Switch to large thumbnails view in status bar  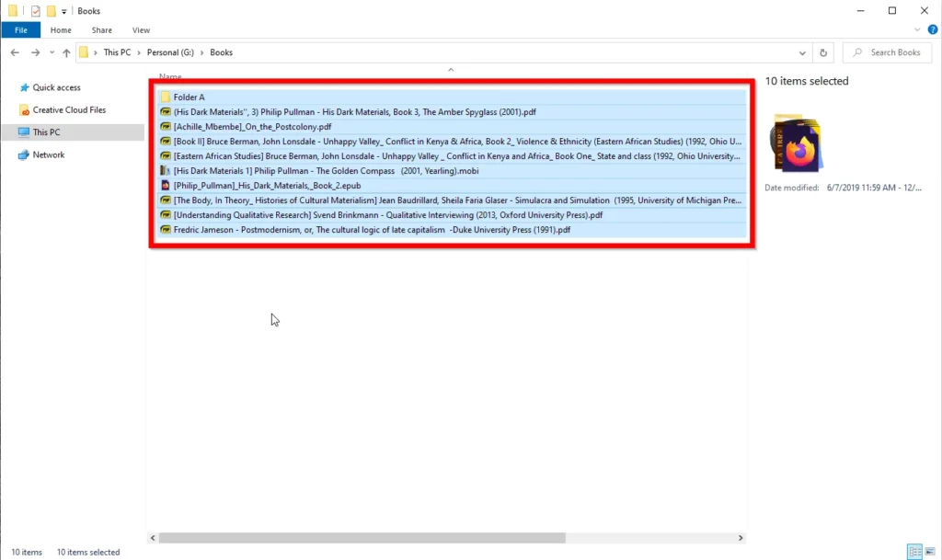click(928, 552)
